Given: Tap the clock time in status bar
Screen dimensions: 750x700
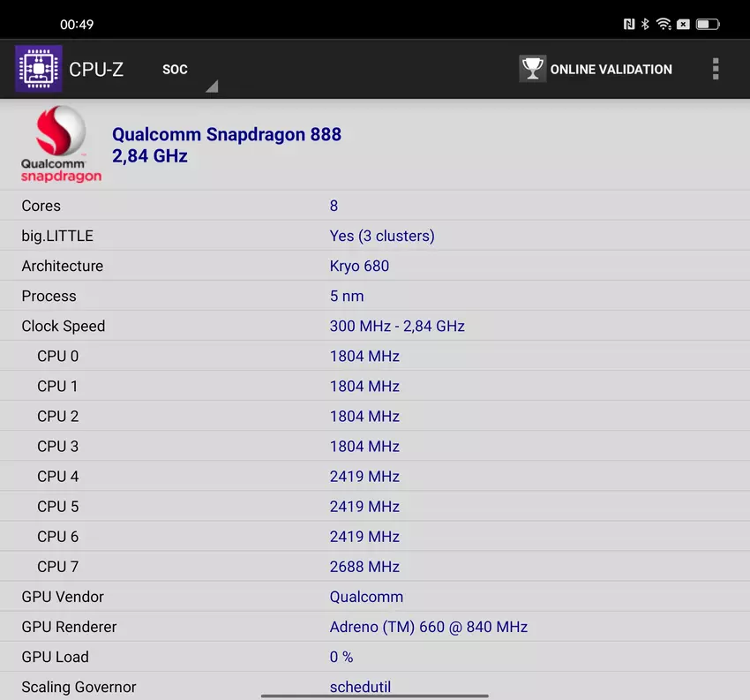Looking at the screenshot, I should tap(77, 24).
